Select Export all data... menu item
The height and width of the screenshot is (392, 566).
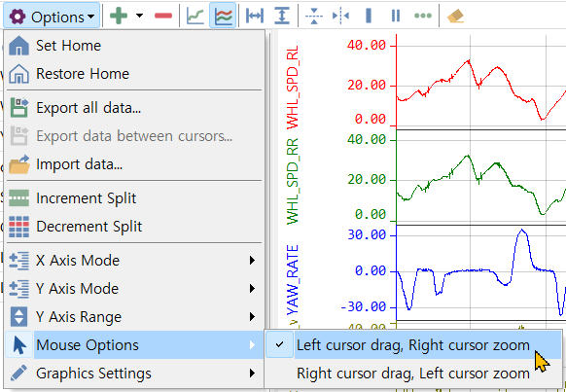pos(134,108)
